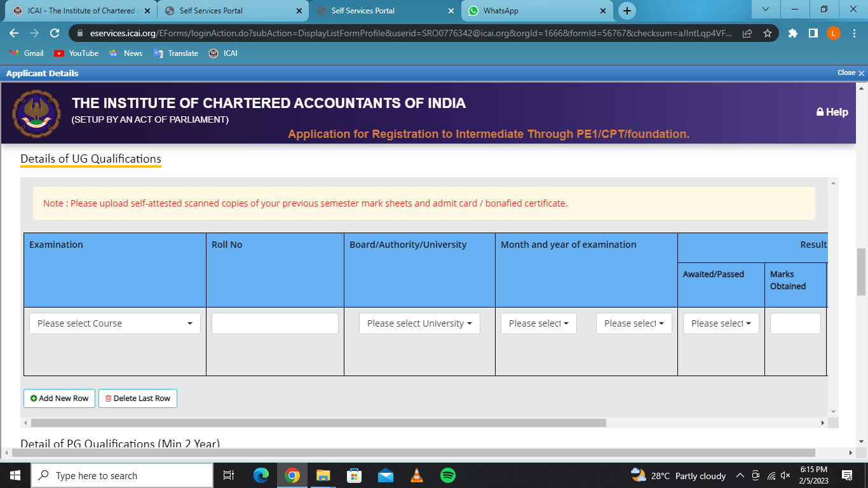
Task: Open the YouTube bookmark
Action: click(76, 53)
